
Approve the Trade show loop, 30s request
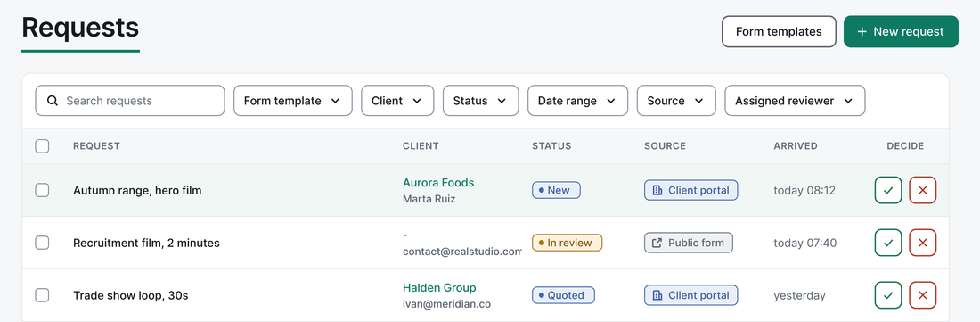888,295
